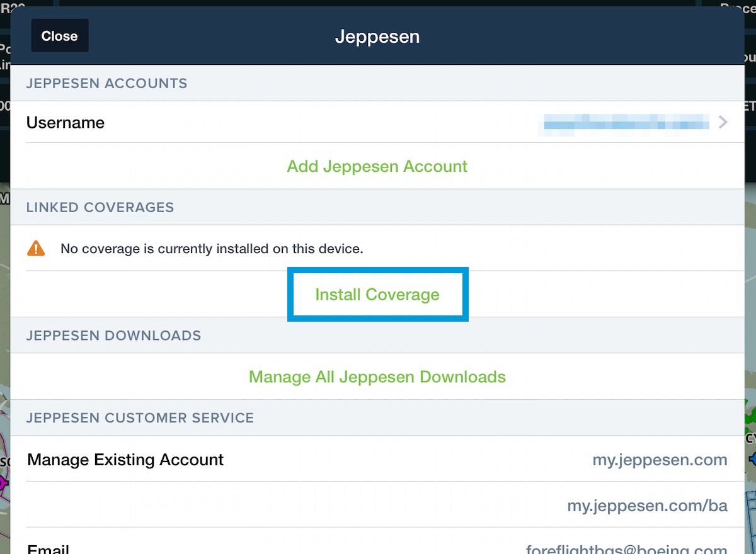Viewport: 756px width, 554px height.
Task: Open the Username account row chevron
Action: click(723, 122)
